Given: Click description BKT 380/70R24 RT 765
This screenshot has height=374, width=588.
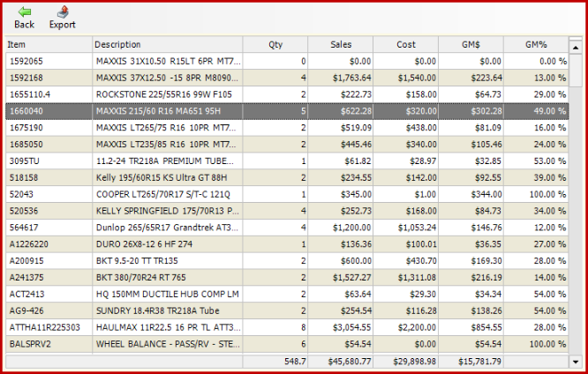Looking at the screenshot, I should point(141,277).
